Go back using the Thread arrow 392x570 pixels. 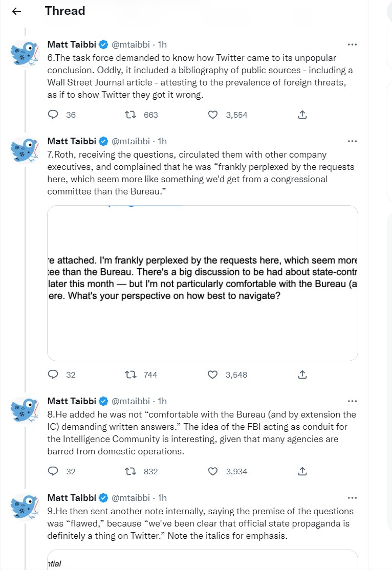coord(17,11)
